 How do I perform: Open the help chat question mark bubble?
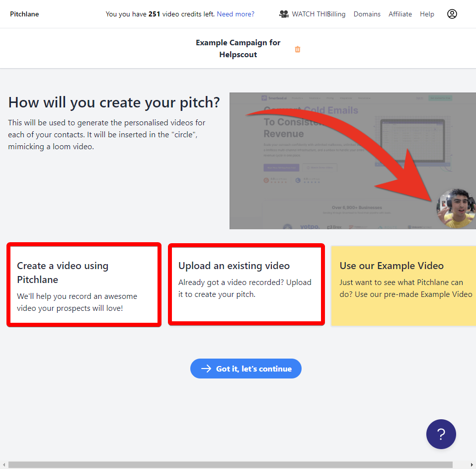(x=441, y=434)
